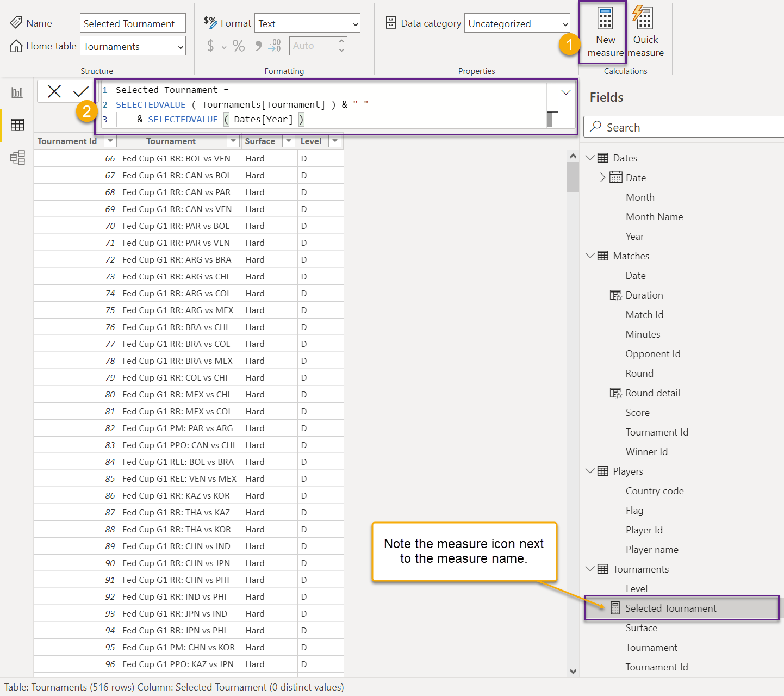Open the Tournament column filter dropdown

coord(233,141)
